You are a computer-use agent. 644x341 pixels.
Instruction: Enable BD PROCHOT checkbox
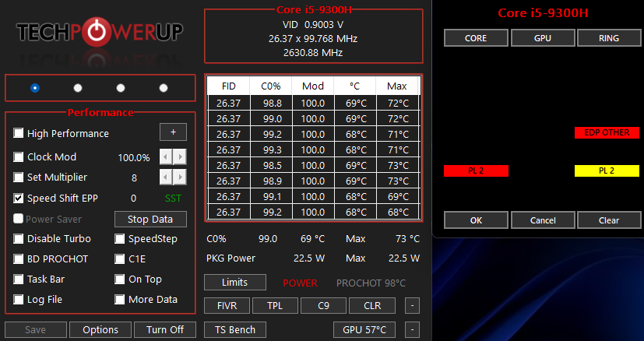click(18, 258)
